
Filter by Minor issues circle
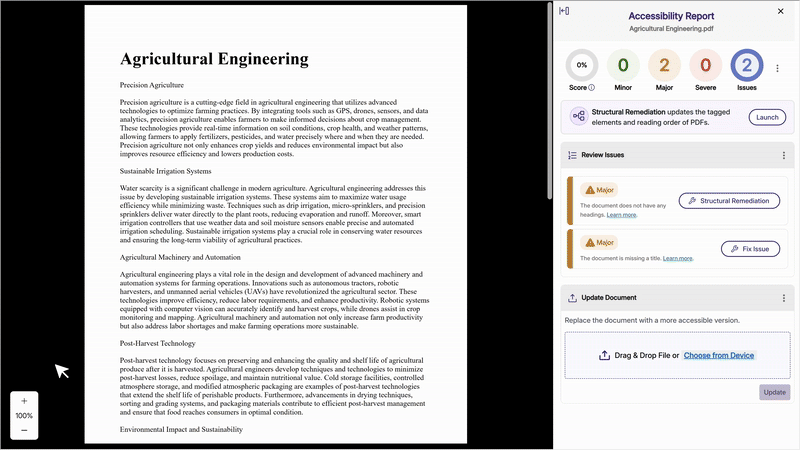(x=623, y=65)
